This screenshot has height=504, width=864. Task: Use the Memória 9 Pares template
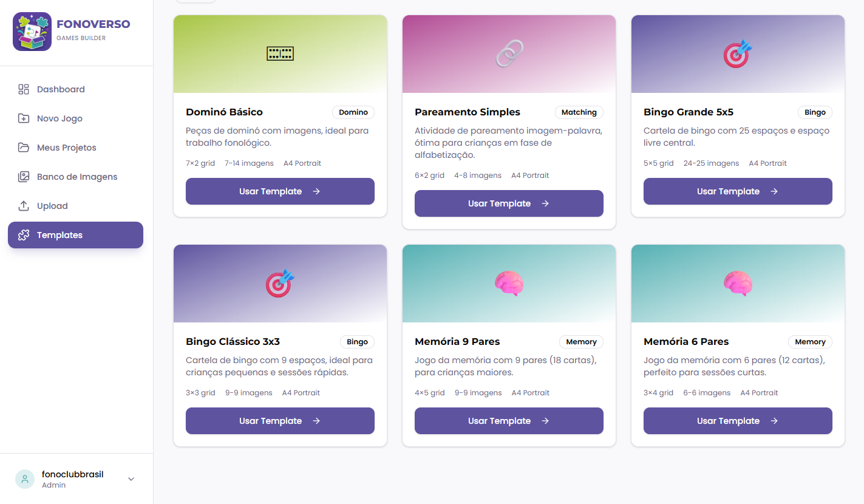pos(509,421)
